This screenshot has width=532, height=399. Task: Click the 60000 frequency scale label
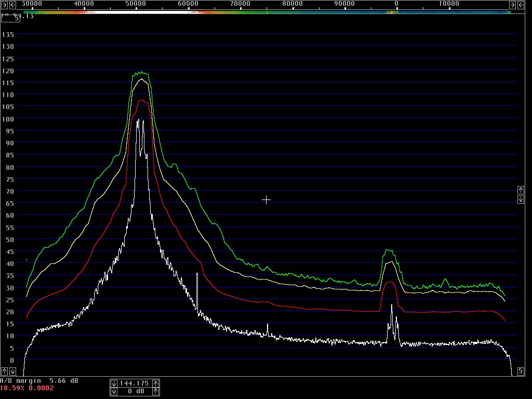click(188, 4)
